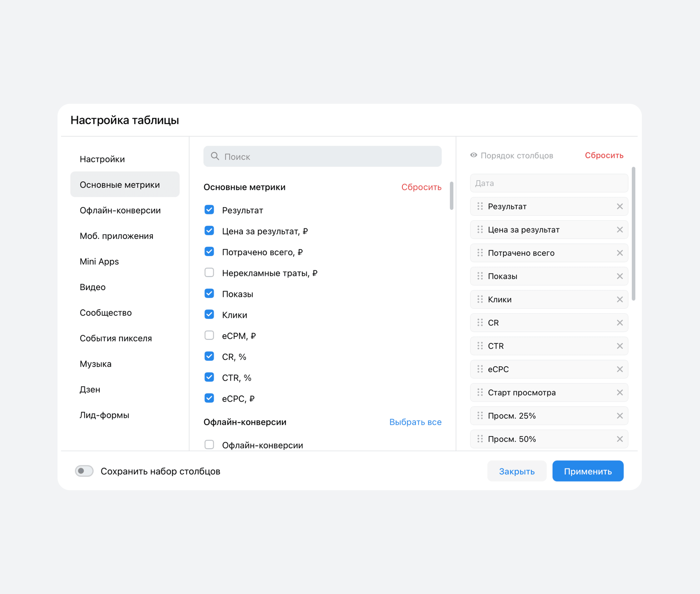Image resolution: width=700 pixels, height=594 pixels.
Task: Click drag handle next to CTR column
Action: coord(480,346)
